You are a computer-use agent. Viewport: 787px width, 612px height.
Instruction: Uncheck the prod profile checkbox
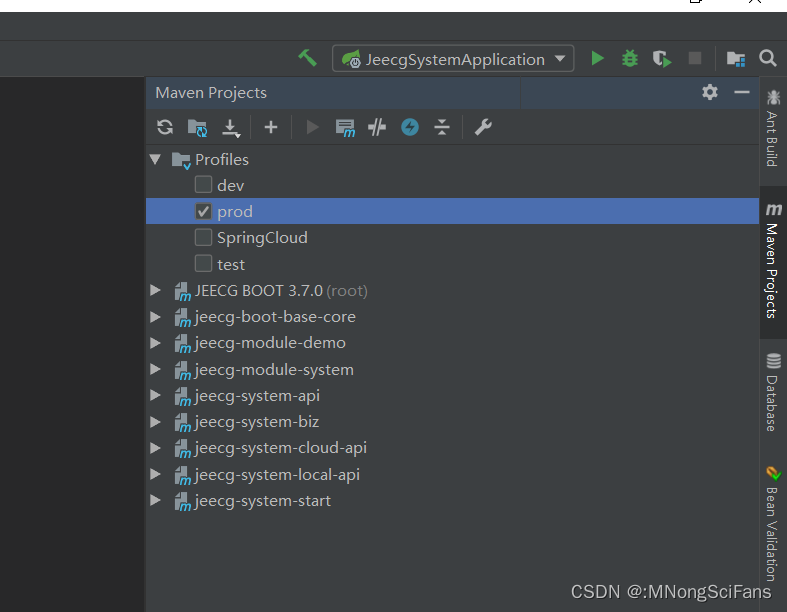click(x=203, y=211)
